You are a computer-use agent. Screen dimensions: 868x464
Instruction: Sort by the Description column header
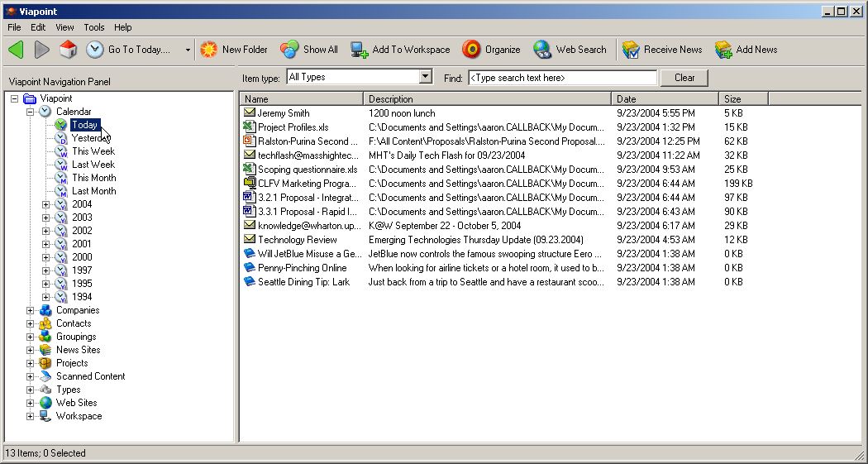[487, 99]
